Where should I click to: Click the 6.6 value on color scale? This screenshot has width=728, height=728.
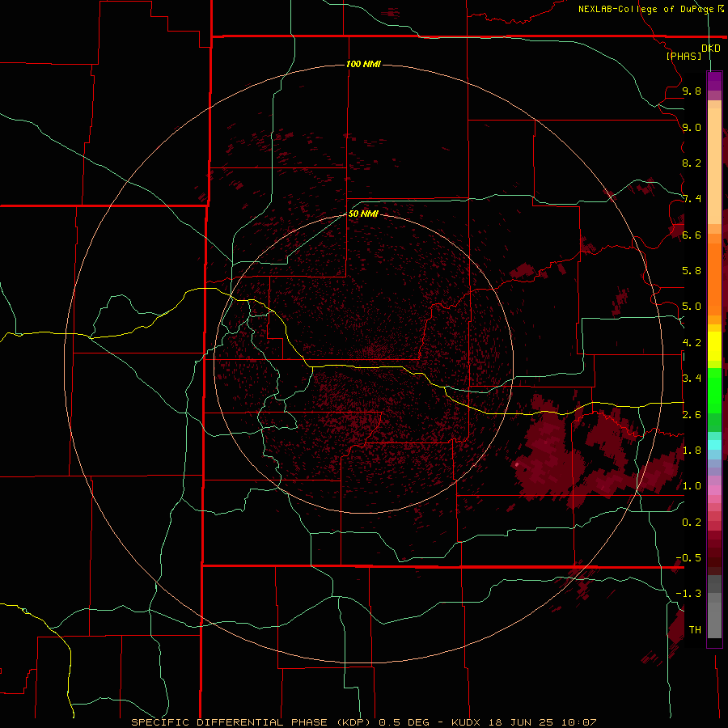(x=692, y=235)
